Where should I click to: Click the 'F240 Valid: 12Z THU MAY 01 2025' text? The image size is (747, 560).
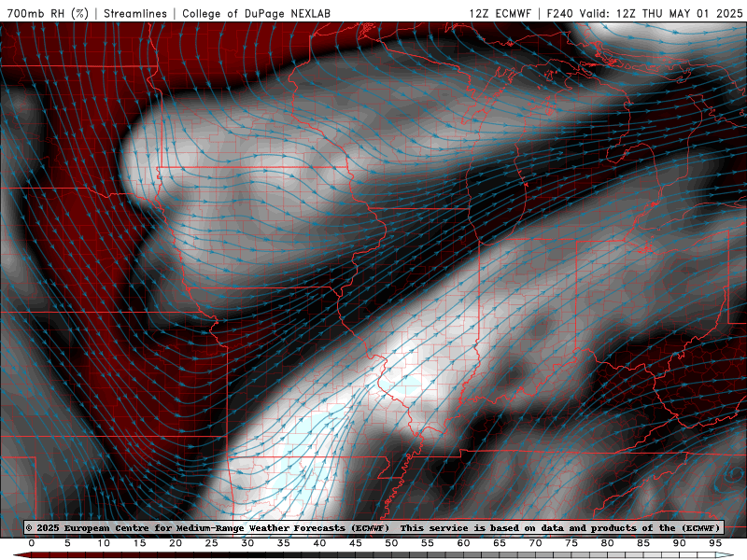click(644, 13)
